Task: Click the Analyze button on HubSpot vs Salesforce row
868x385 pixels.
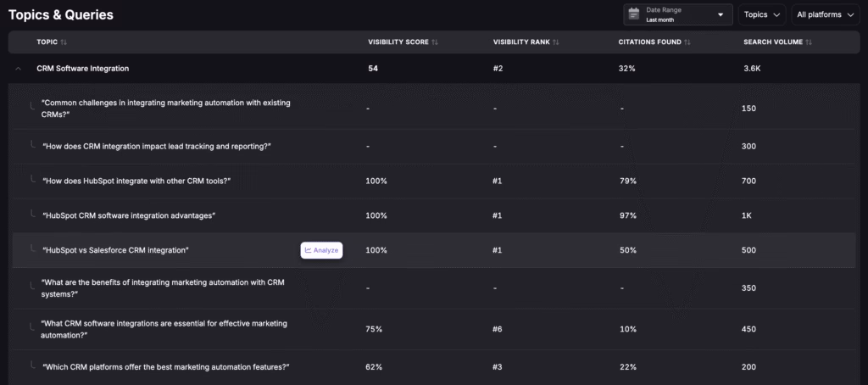Action: [x=321, y=250]
